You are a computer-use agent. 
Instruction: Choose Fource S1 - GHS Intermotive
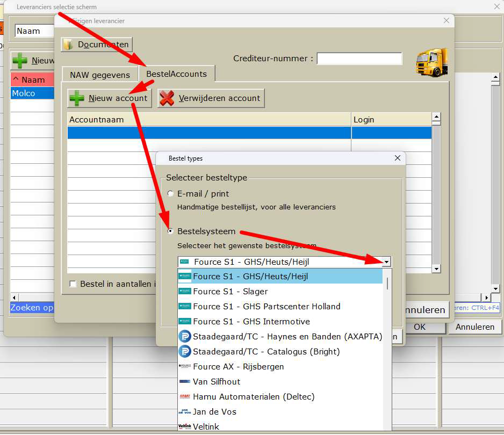tap(280, 322)
